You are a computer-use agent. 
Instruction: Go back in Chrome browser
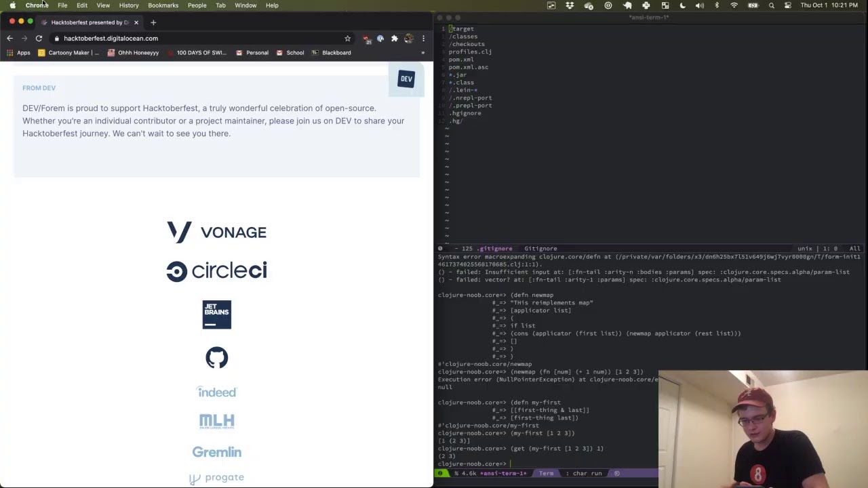(9, 39)
